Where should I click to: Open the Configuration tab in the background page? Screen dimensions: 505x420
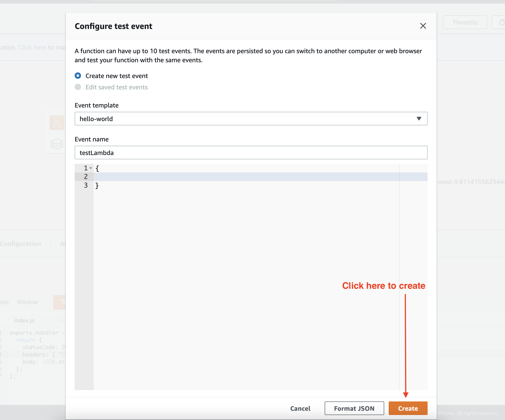[20, 244]
